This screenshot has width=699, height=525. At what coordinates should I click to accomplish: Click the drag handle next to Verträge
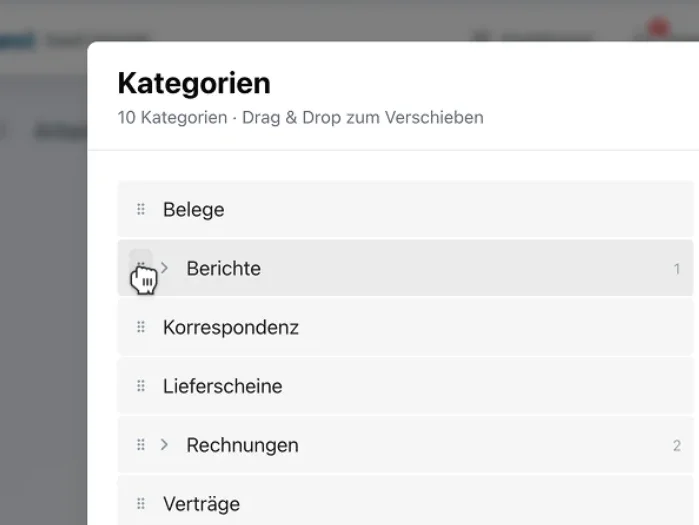[x=141, y=504]
